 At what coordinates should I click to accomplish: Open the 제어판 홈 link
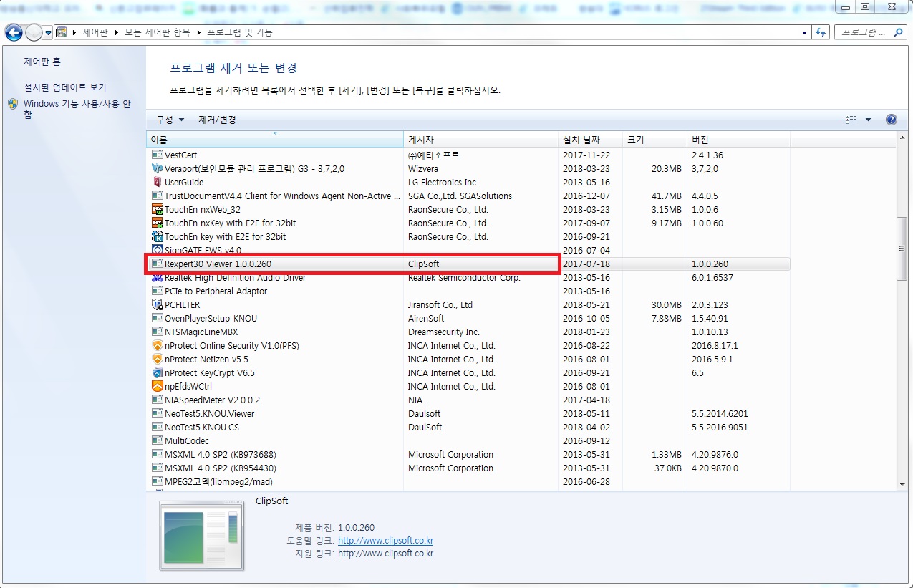click(42, 62)
